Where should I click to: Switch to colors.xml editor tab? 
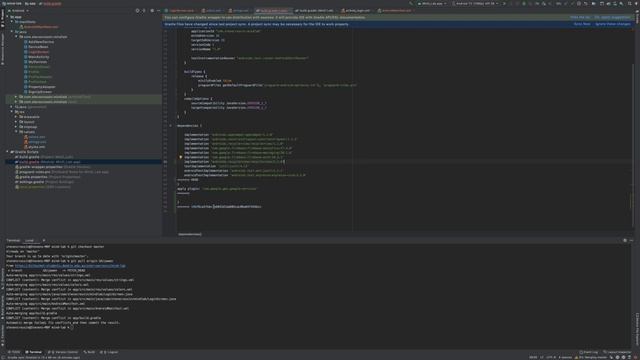click(213, 11)
